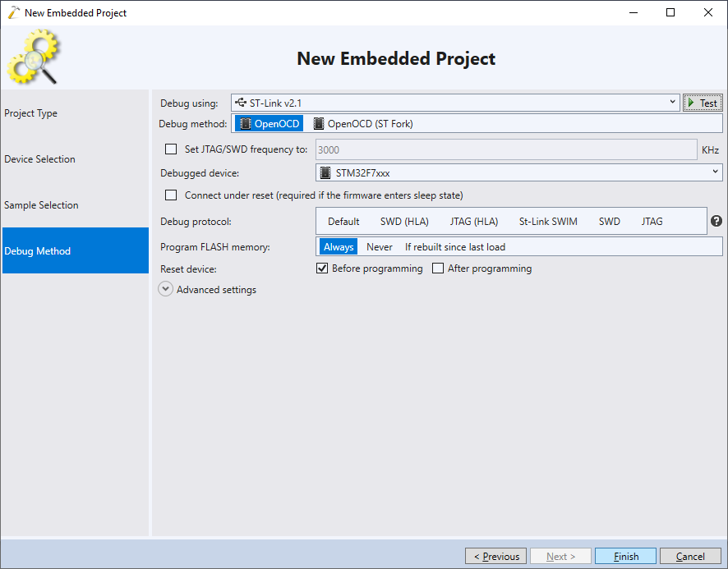Click the USB icon beside ST-Link v2.1
This screenshot has width=728, height=569.
[241, 103]
